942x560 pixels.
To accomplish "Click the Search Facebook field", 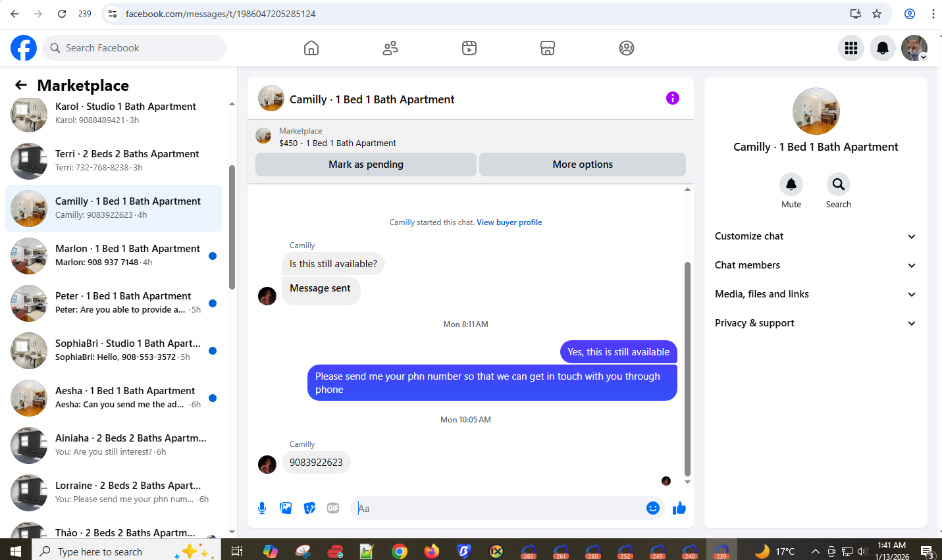I will click(134, 48).
